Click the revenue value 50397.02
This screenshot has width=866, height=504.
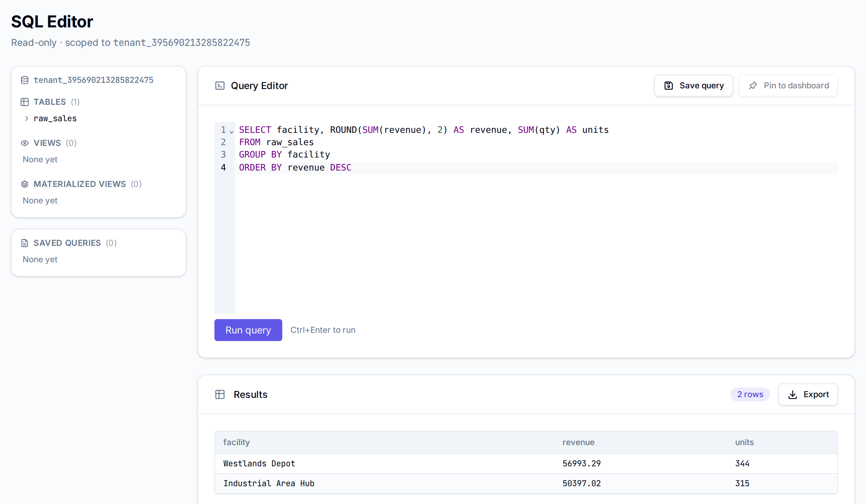click(x=581, y=483)
